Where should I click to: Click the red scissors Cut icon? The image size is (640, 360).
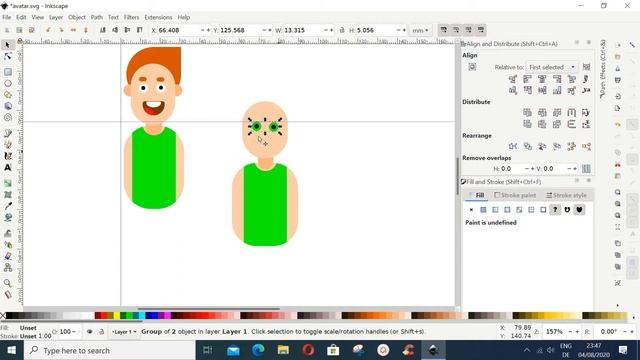(618, 165)
